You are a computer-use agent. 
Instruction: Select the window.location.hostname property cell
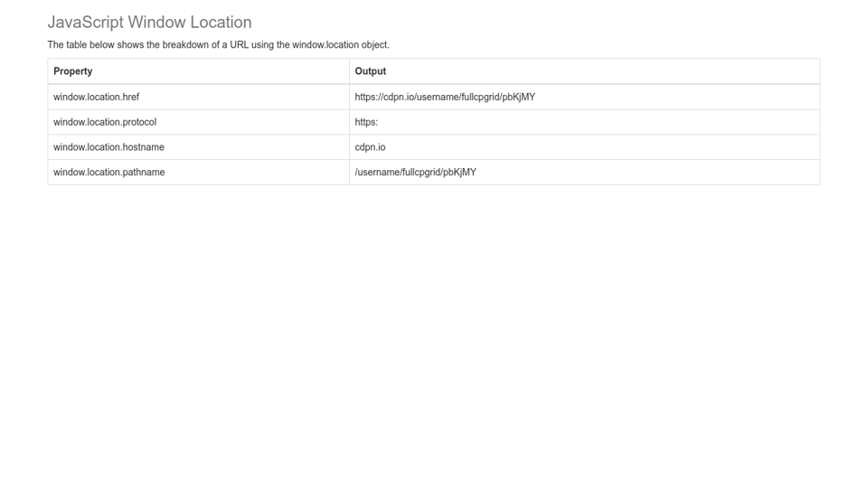(108, 147)
